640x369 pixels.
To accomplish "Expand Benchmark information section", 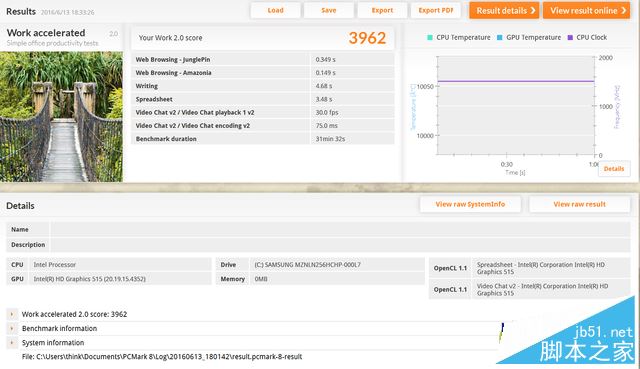I will tap(12, 329).
